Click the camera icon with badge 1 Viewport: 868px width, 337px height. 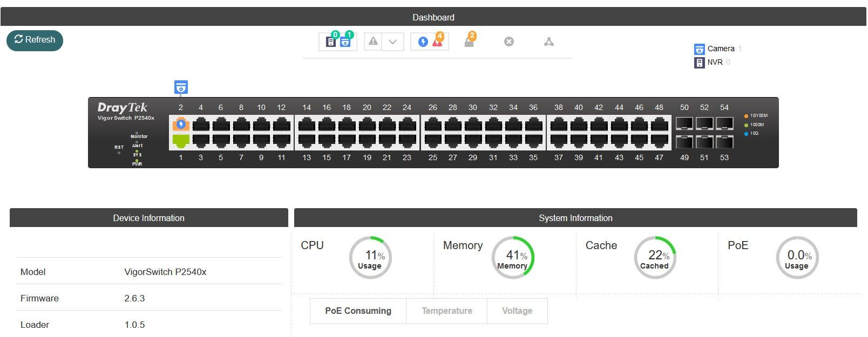(x=345, y=42)
